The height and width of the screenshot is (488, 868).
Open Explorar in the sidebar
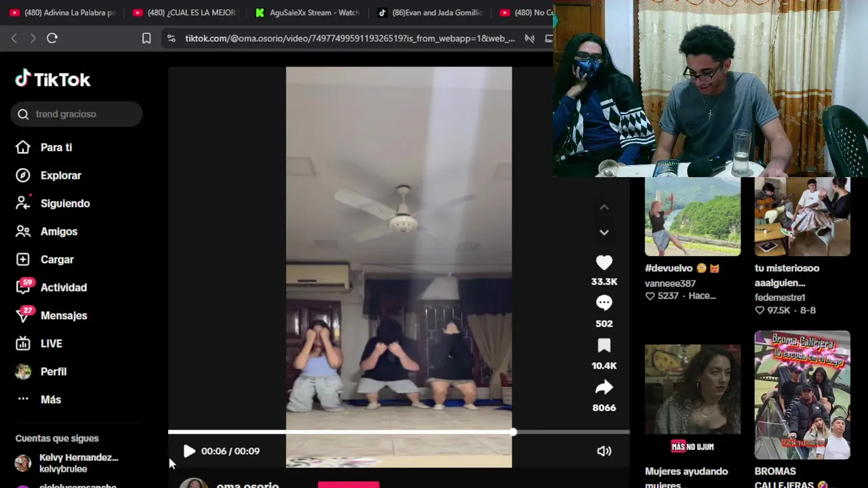(60, 176)
